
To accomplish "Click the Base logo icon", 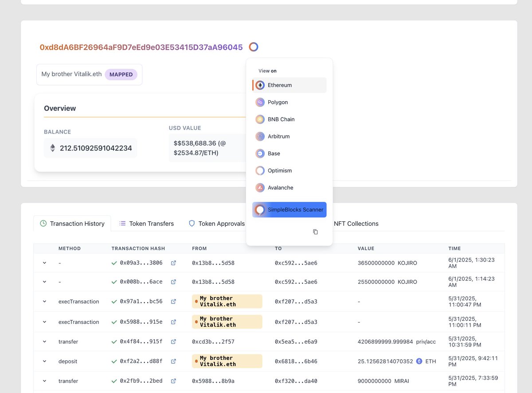I will pos(260,153).
